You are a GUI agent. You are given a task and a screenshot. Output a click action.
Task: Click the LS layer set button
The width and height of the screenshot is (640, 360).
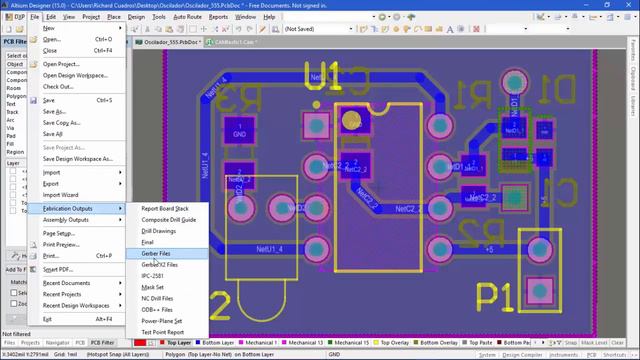tap(150, 343)
